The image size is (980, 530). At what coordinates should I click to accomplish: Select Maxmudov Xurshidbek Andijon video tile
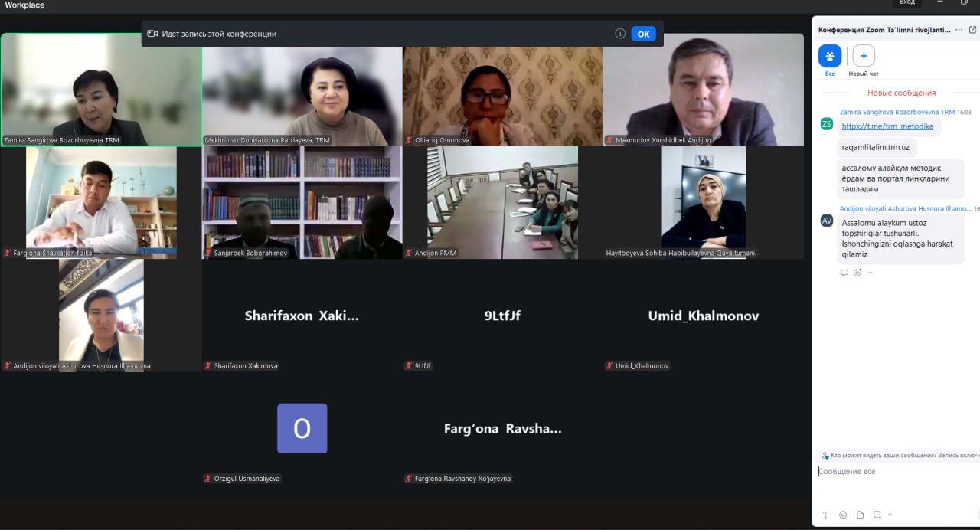pos(704,90)
